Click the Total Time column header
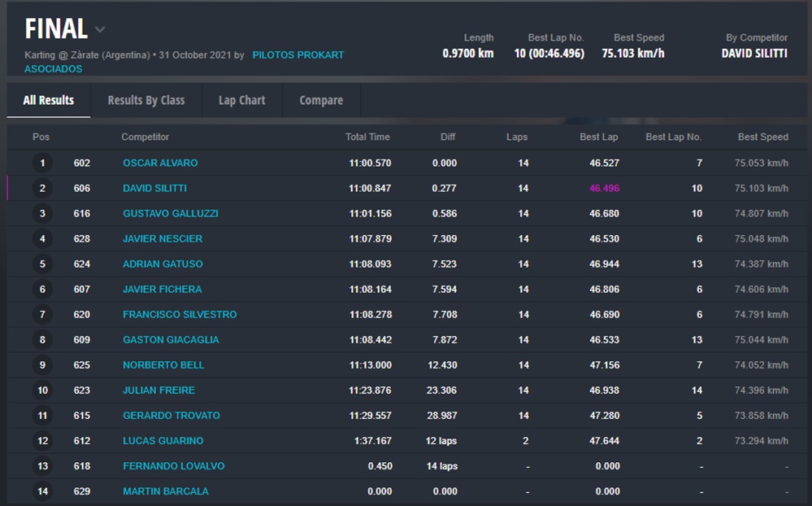Image resolution: width=812 pixels, height=506 pixels. 367,137
